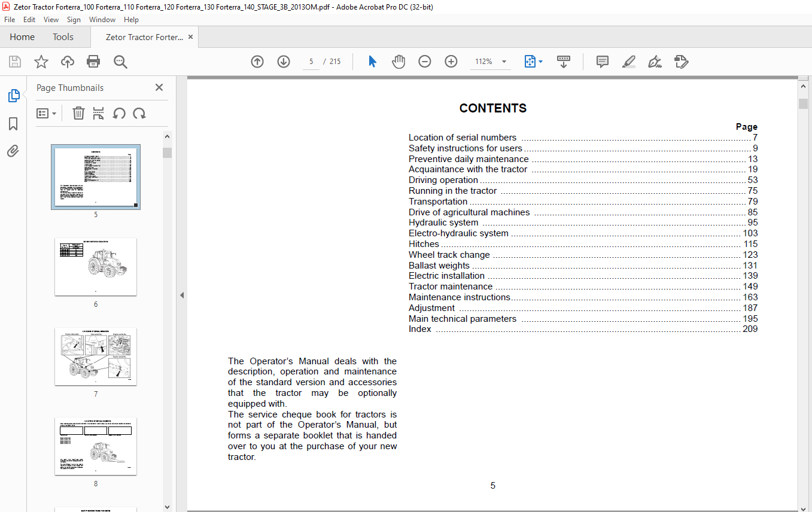Click the 'Electro-hydraulic system' contents entry
The image size is (812, 512).
583,233
